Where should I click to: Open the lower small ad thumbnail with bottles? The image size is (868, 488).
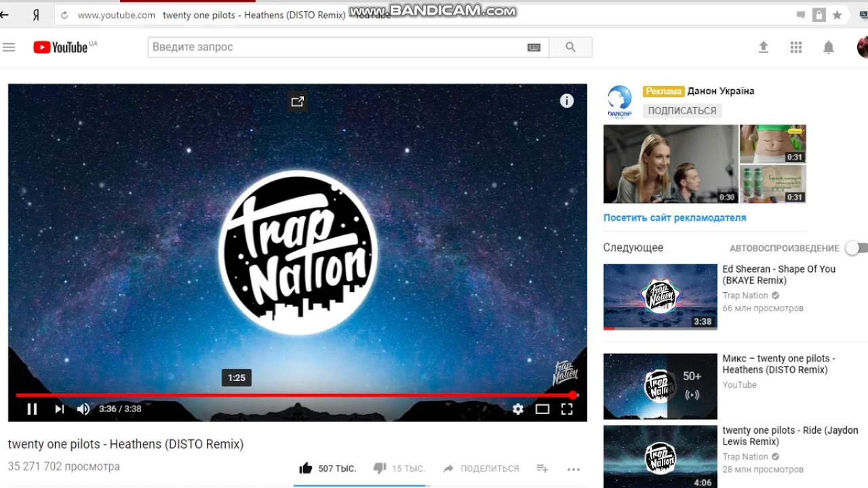[773, 184]
